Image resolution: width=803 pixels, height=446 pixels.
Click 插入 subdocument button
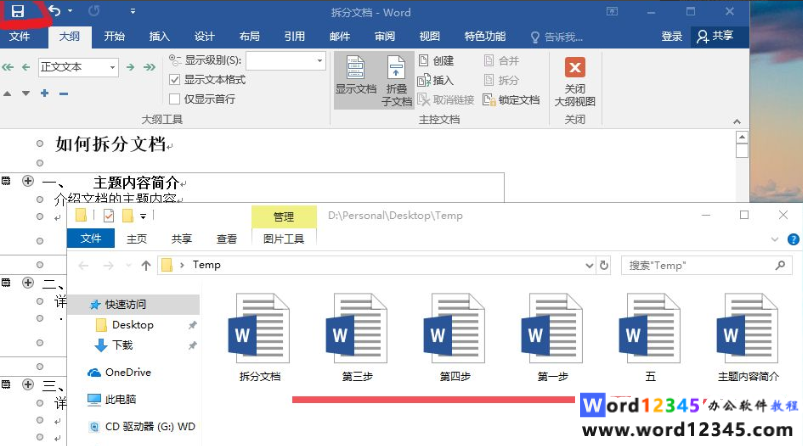pyautogui.click(x=436, y=80)
